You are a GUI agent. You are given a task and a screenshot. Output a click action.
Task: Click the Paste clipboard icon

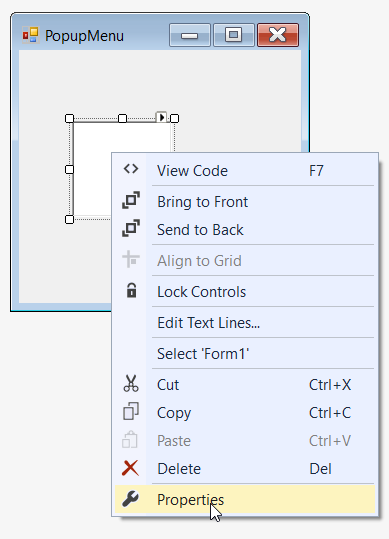click(130, 439)
